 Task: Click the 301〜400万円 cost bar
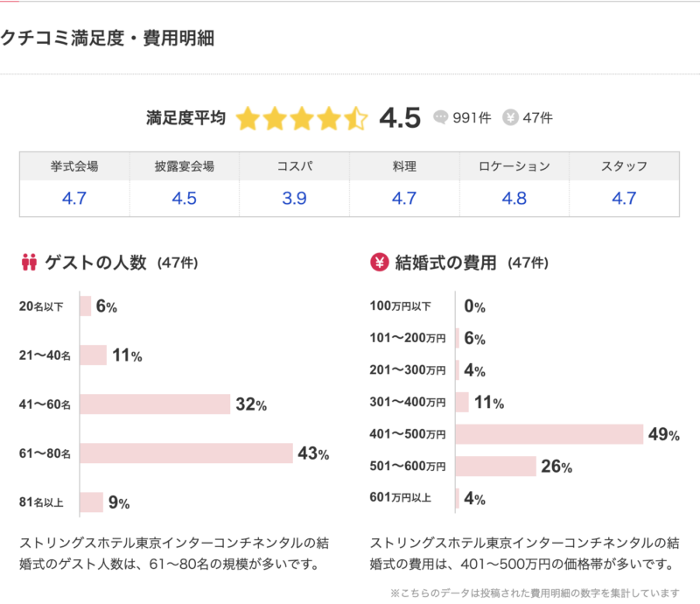463,403
